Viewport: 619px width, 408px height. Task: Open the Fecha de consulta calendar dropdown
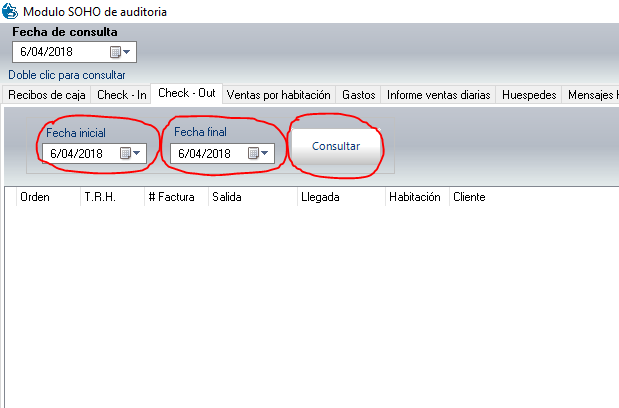121,52
